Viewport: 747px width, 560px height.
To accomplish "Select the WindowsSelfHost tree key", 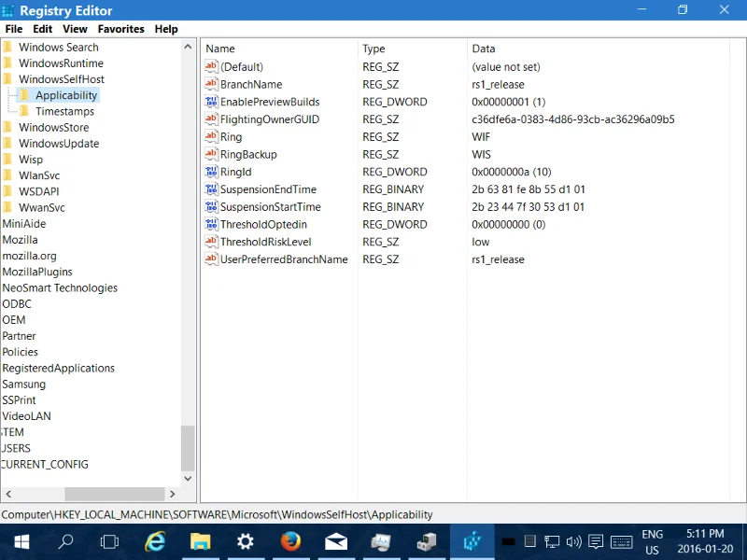I will coord(62,79).
